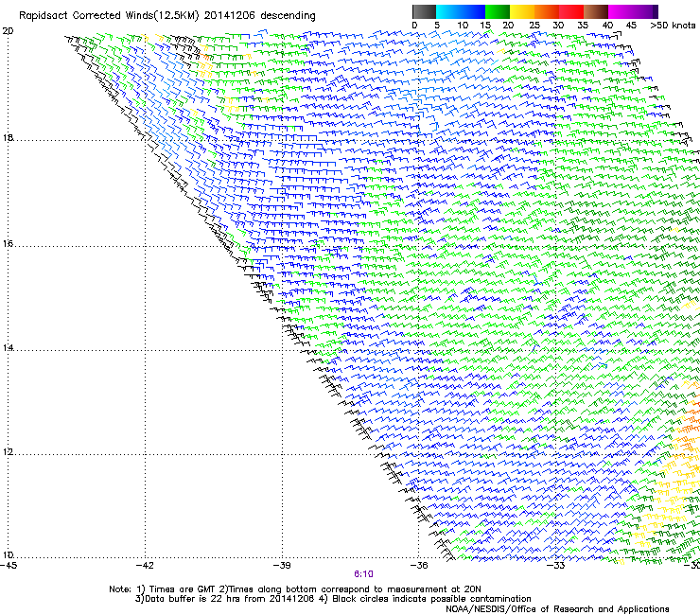This screenshot has height=615, width=700.
Task: Click the chart title 'Rapidscat Corrected Winds'
Action: point(86,16)
